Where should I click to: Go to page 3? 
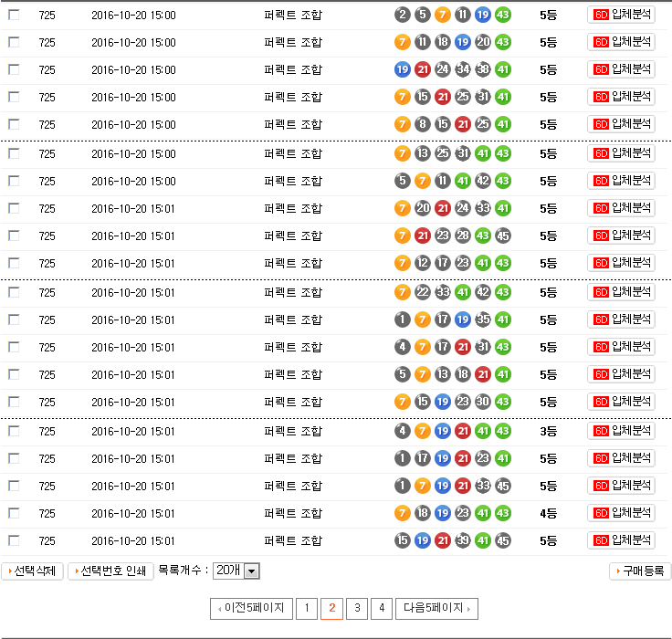(357, 608)
